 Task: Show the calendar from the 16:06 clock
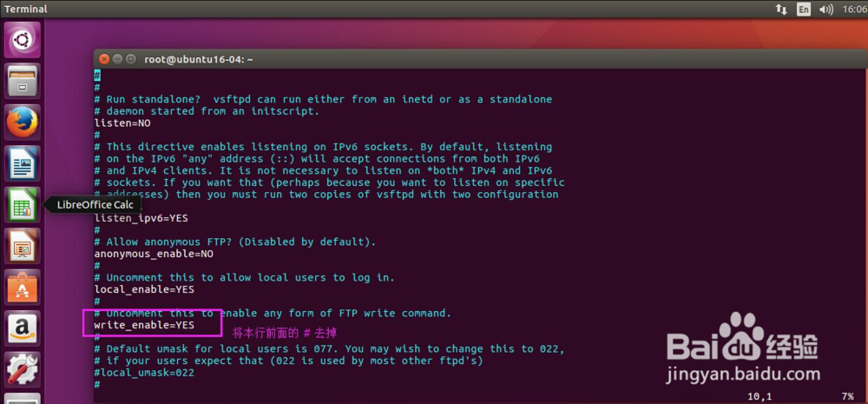click(852, 9)
